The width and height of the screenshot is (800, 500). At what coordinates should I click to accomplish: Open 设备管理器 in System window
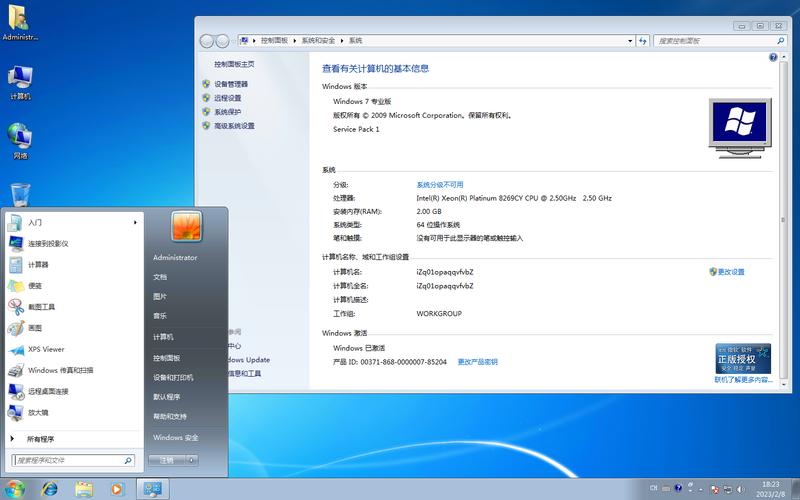[x=231, y=84]
